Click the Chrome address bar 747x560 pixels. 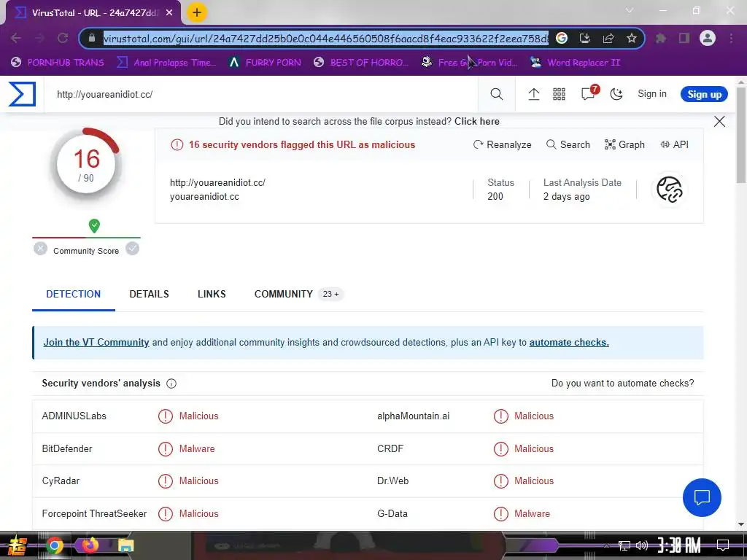point(325,39)
